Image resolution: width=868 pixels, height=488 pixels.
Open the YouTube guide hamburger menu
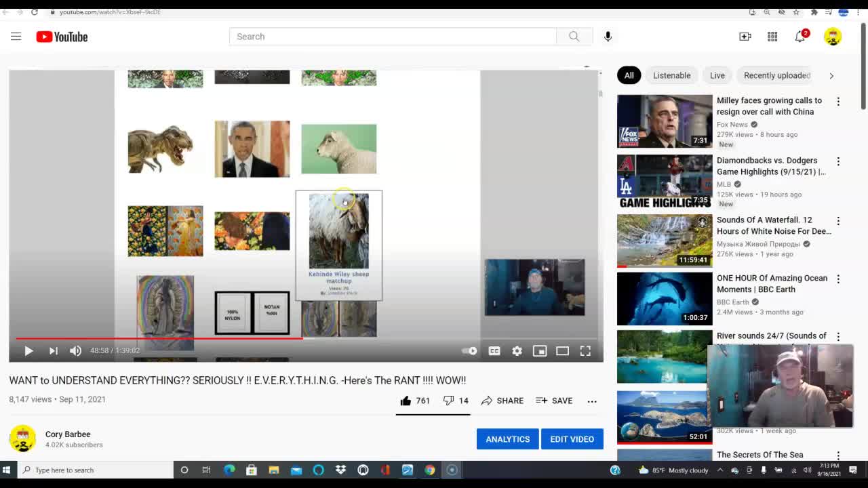(16, 37)
